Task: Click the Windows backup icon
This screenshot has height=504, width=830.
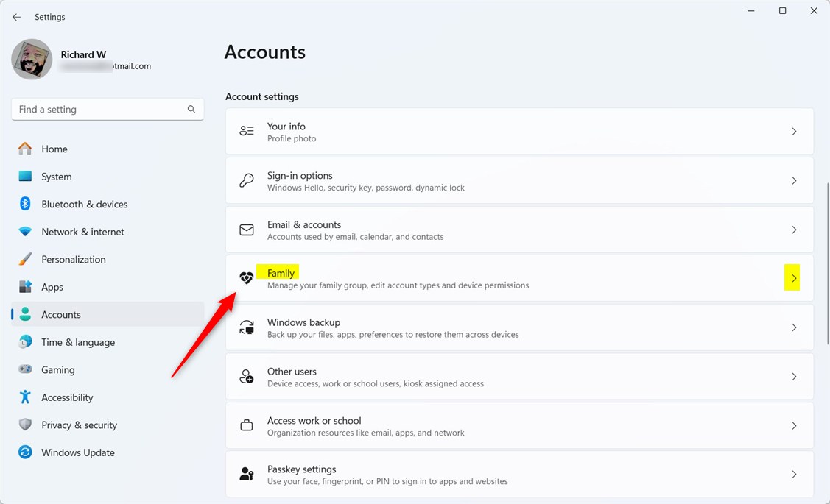Action: pyautogui.click(x=247, y=327)
